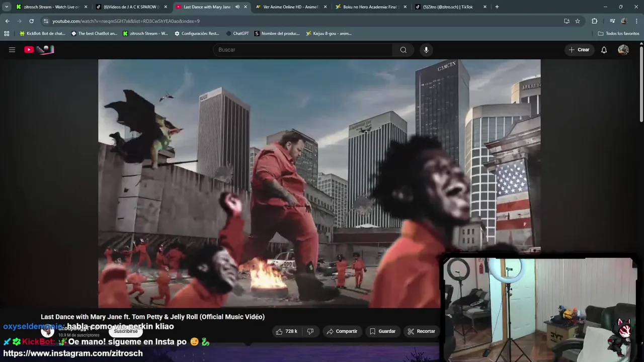This screenshot has height=362, width=644.
Task: View site information icon in address bar
Action: 46,21
